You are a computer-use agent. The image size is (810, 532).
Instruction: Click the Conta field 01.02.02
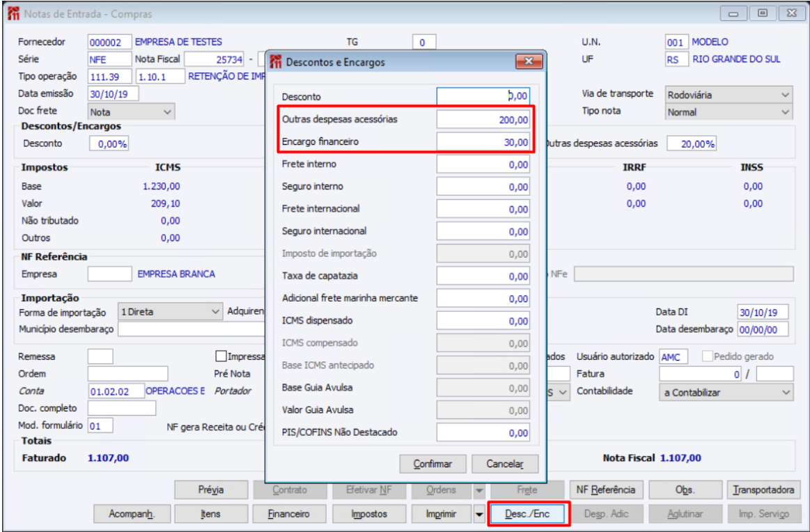(116, 391)
